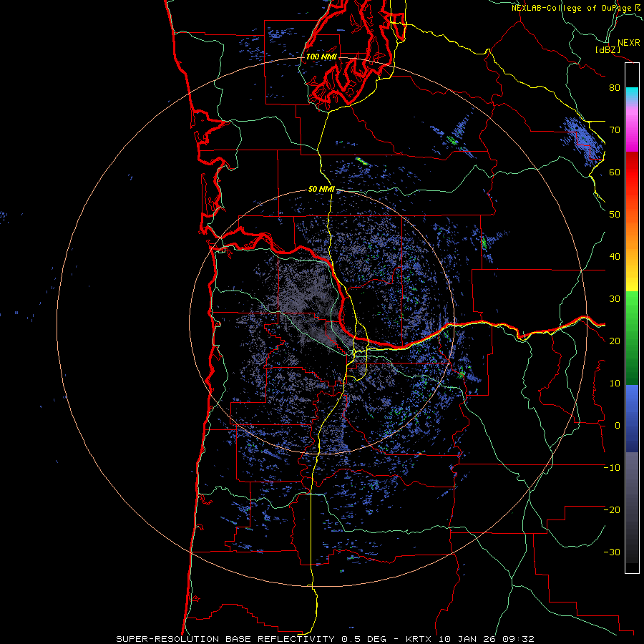The width and height of the screenshot is (644, 644).
Task: Click the 60 dBZ scale value
Action: tap(615, 172)
